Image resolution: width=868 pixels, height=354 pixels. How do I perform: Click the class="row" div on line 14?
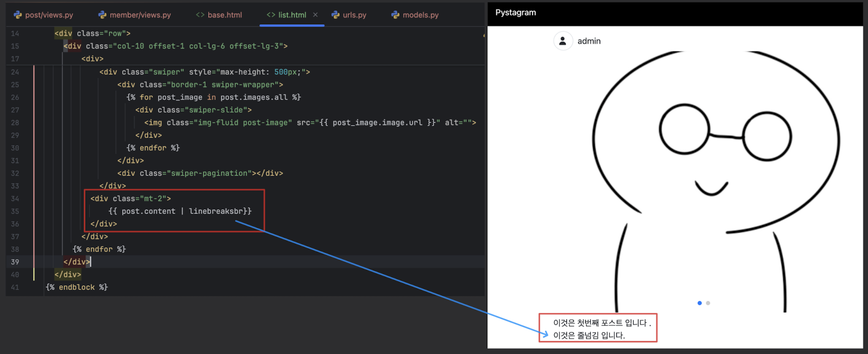[92, 34]
